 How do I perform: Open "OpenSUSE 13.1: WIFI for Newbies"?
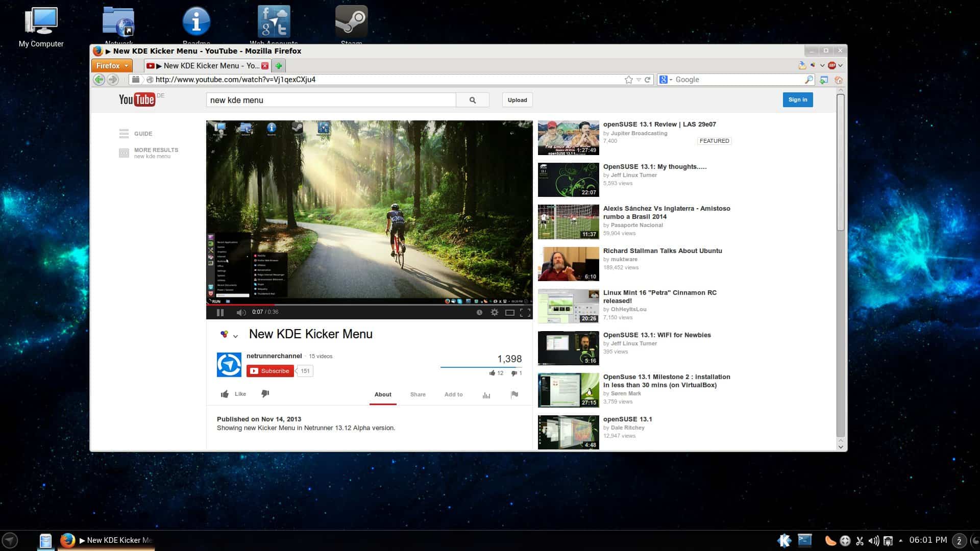(657, 335)
